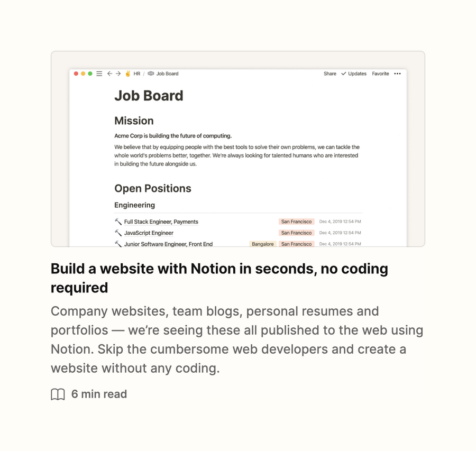Screen dimensions: 476x451
Task: Click the red traffic light button
Action: click(76, 73)
